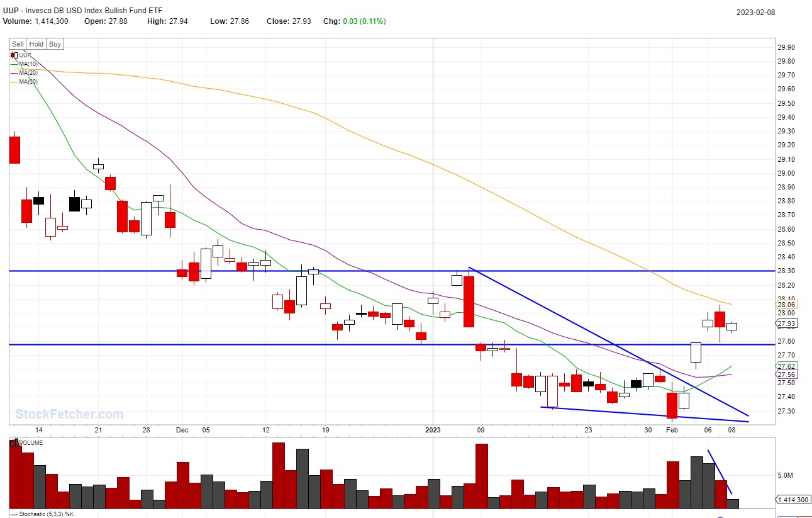Click the 2023 year marker on date axis
The image size is (812, 518).
[x=433, y=431]
